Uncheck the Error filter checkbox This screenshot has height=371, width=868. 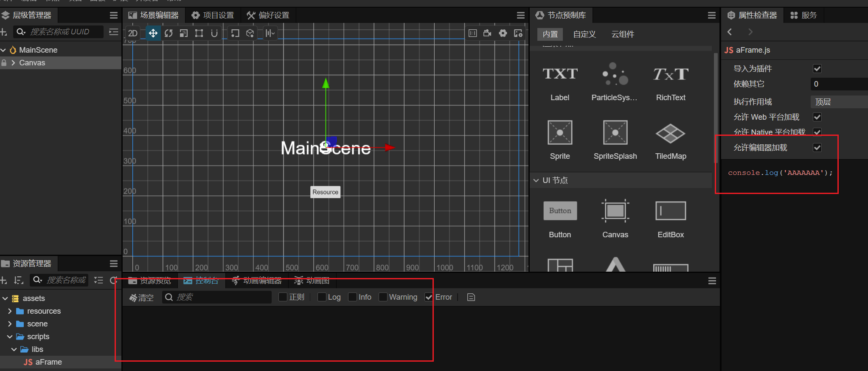pos(429,297)
